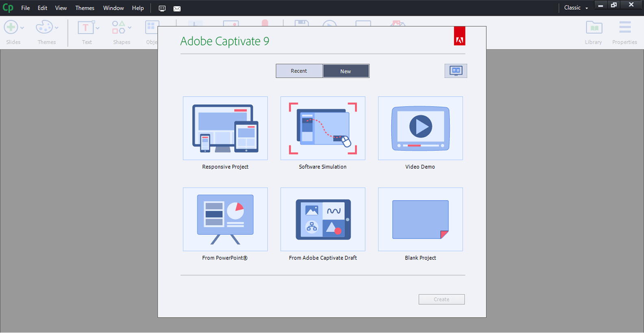Switch to the Recent tab
Image resolution: width=644 pixels, height=333 pixels.
[299, 71]
